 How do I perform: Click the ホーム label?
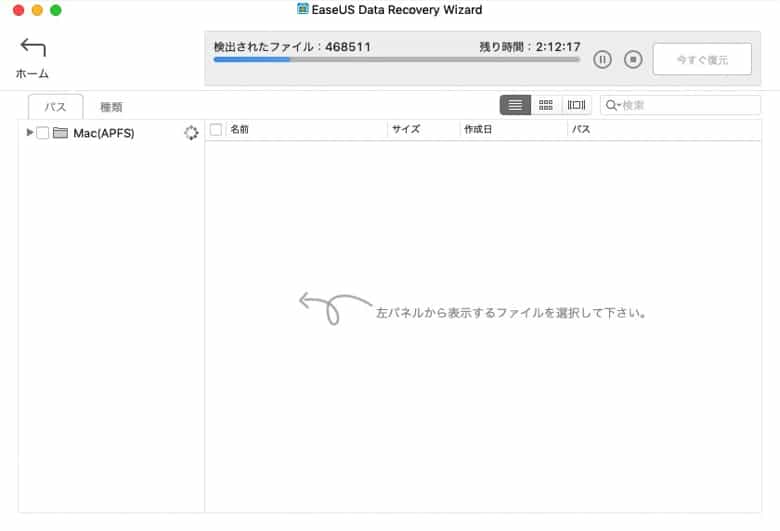pyautogui.click(x=32, y=74)
